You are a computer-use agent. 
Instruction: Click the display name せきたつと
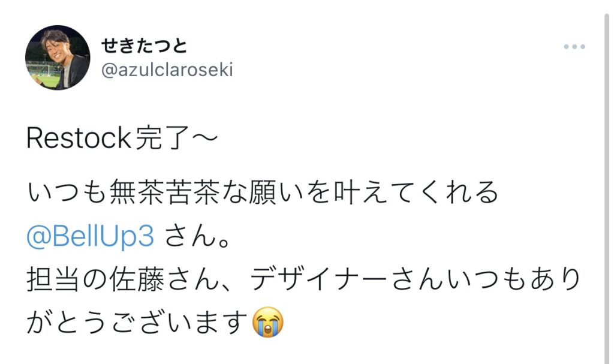tap(145, 46)
